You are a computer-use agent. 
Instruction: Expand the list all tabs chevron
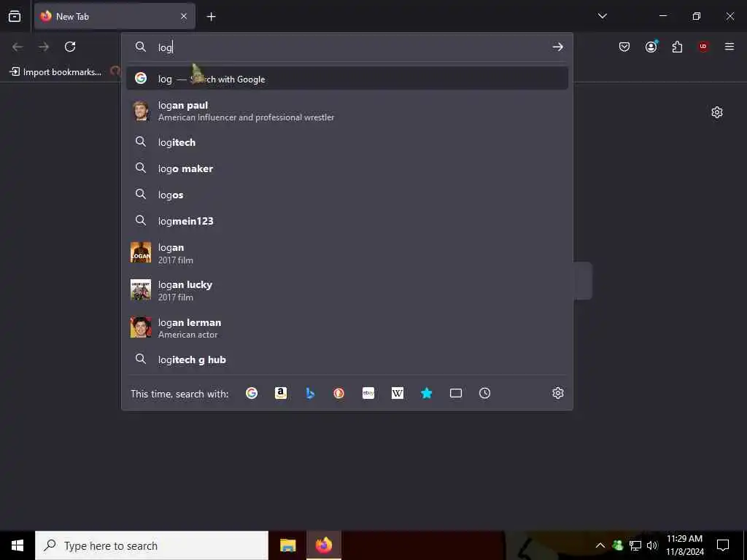602,16
